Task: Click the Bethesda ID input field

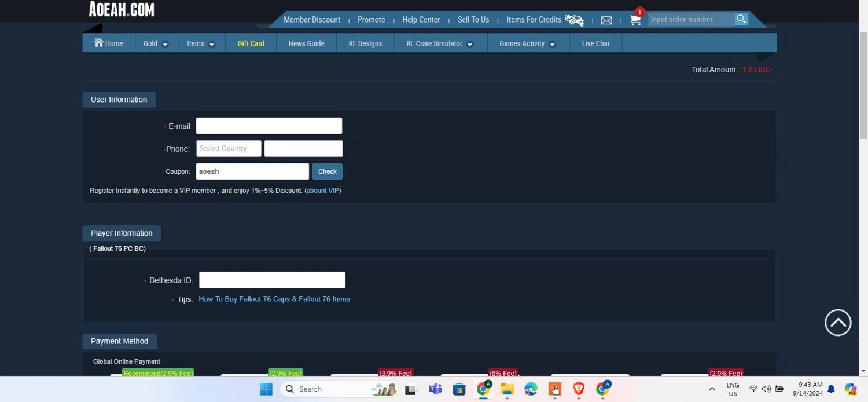Action: (x=272, y=280)
